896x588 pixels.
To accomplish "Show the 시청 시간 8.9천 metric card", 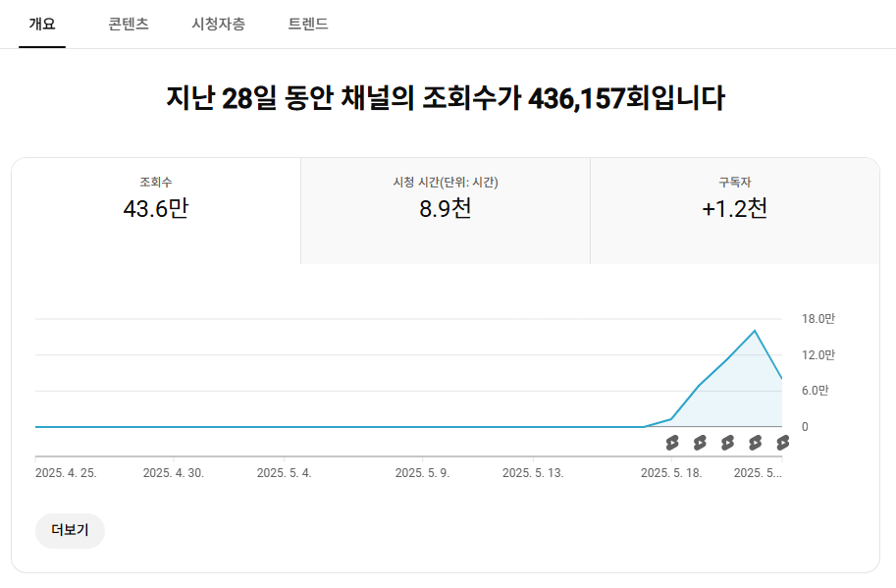I will tap(446, 211).
